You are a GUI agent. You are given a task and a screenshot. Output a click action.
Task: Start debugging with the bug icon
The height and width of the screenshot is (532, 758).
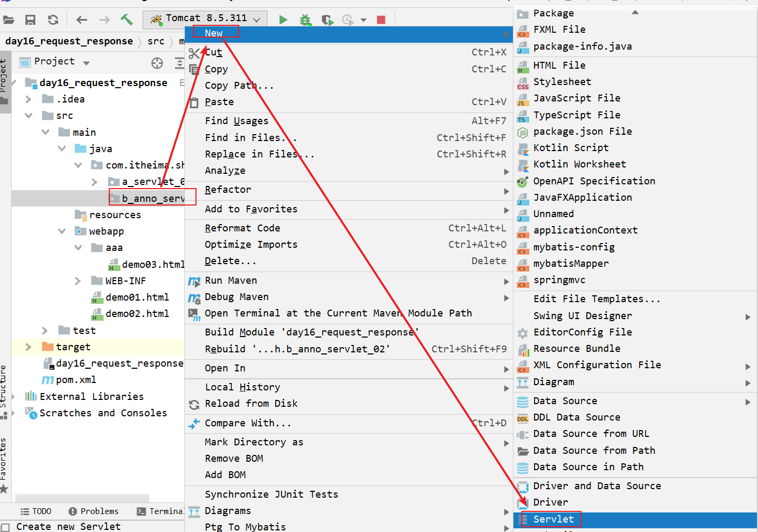pyautogui.click(x=305, y=20)
